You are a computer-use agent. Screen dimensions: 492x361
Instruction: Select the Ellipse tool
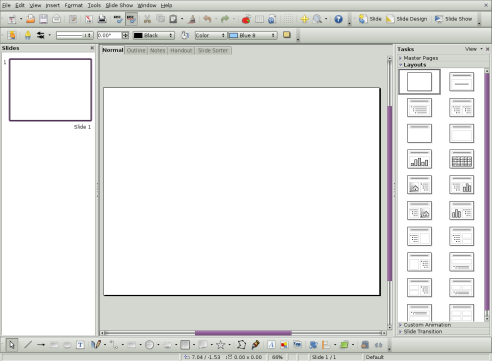point(67,345)
